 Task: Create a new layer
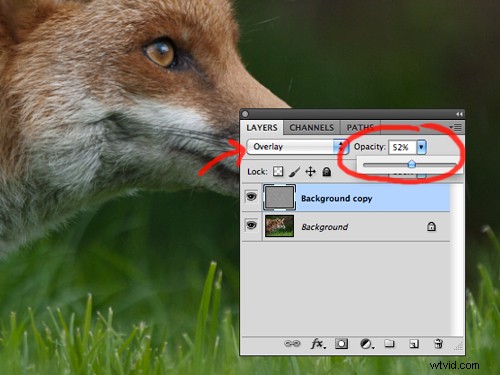pyautogui.click(x=414, y=344)
